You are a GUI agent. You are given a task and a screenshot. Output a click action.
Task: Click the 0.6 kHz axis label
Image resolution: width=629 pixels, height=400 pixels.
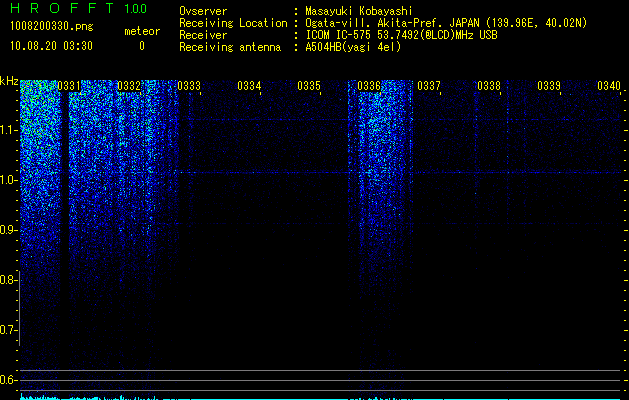9,380
